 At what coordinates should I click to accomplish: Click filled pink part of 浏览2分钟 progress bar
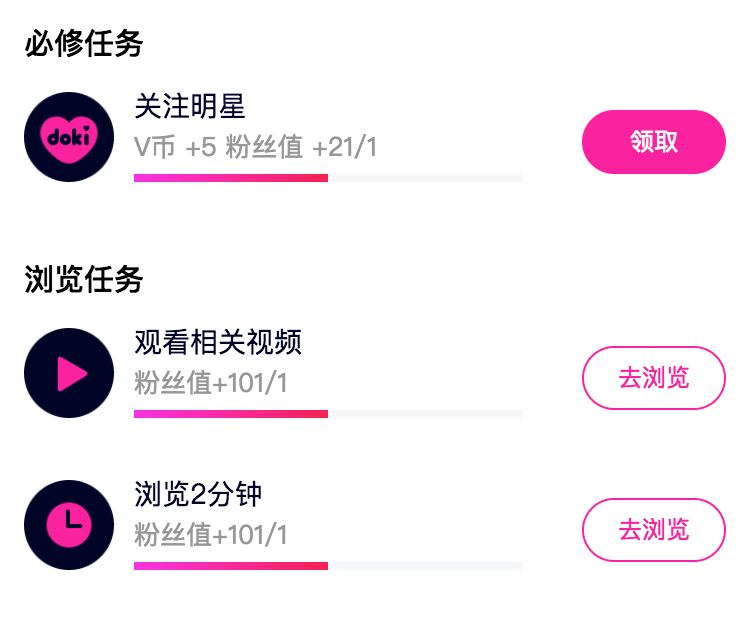point(230,566)
